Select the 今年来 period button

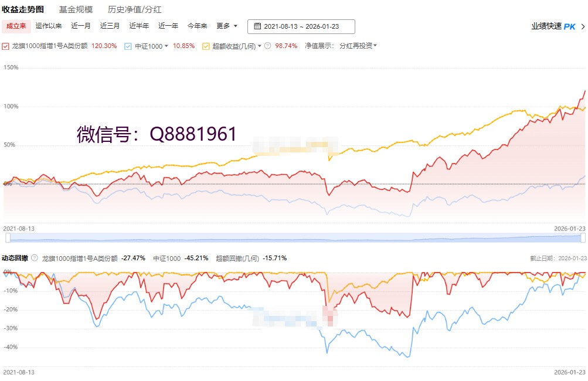tap(198, 26)
